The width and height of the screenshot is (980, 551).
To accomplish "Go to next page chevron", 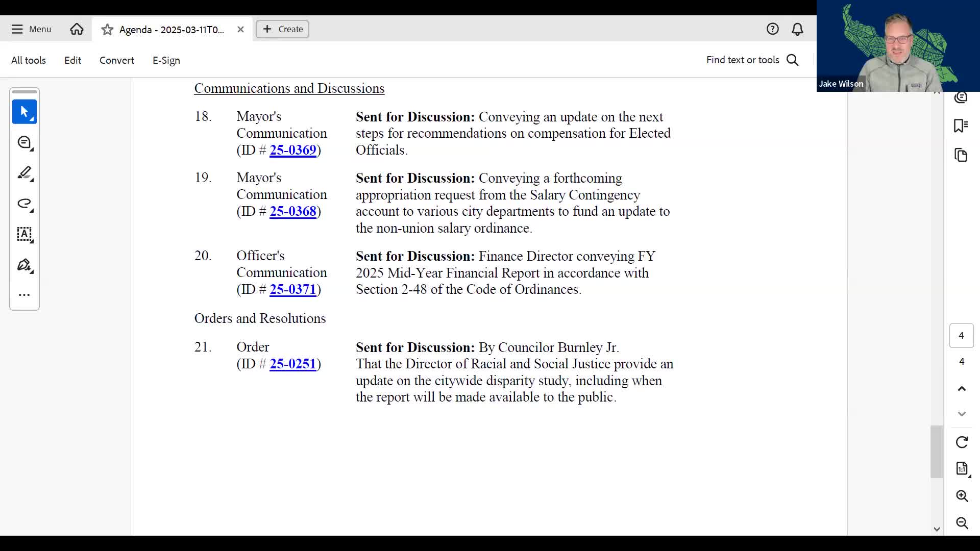I will [962, 414].
